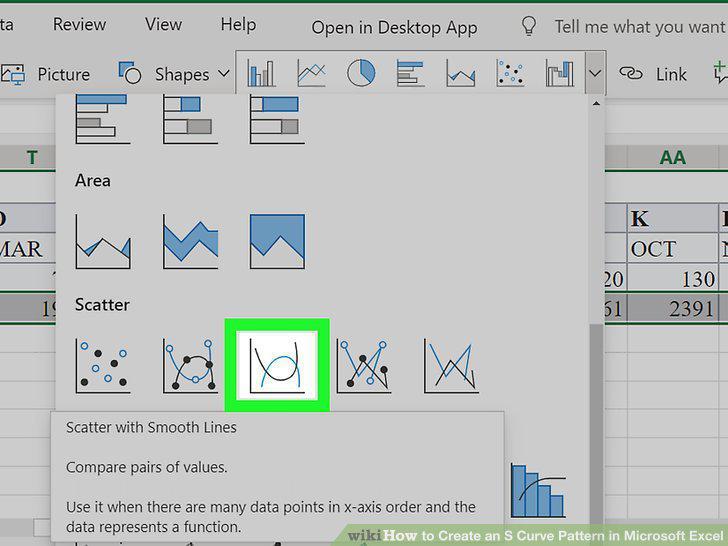
Task: Click the cell with value 130
Action: 671,279
